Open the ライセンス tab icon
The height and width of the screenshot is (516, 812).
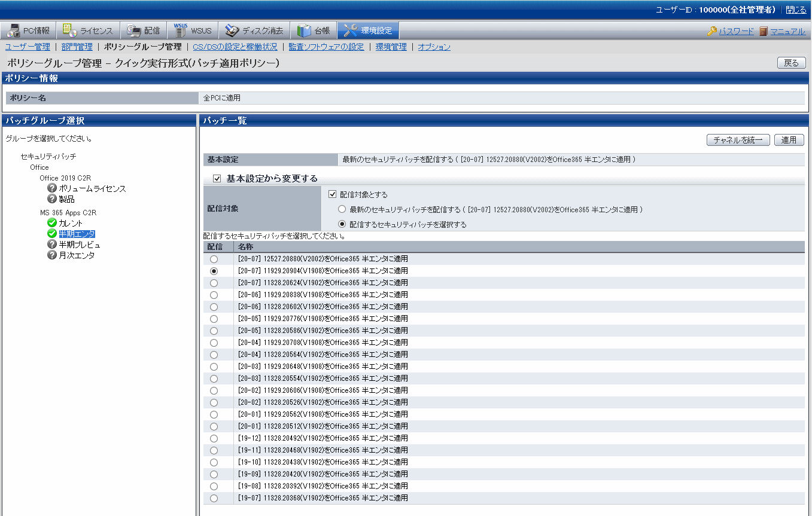[70, 31]
